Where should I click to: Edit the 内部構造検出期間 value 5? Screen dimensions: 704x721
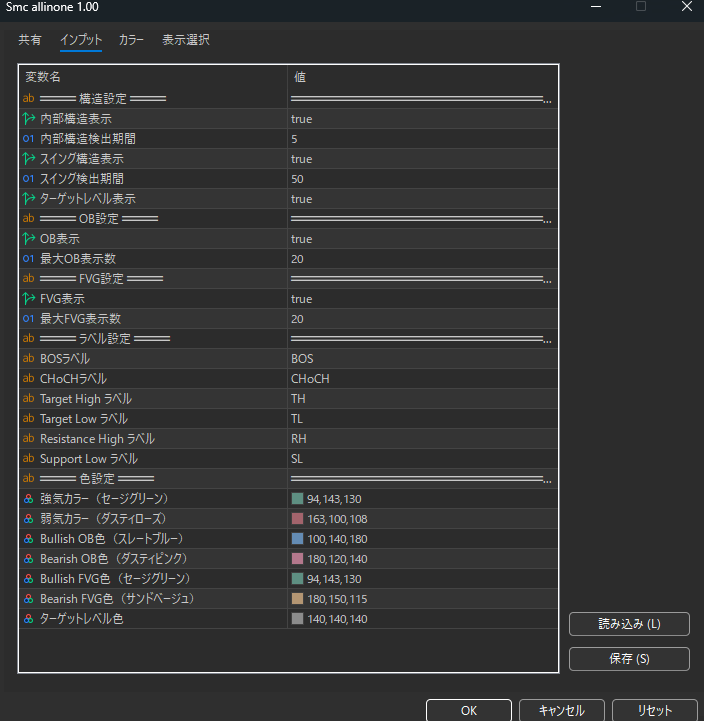coord(294,139)
